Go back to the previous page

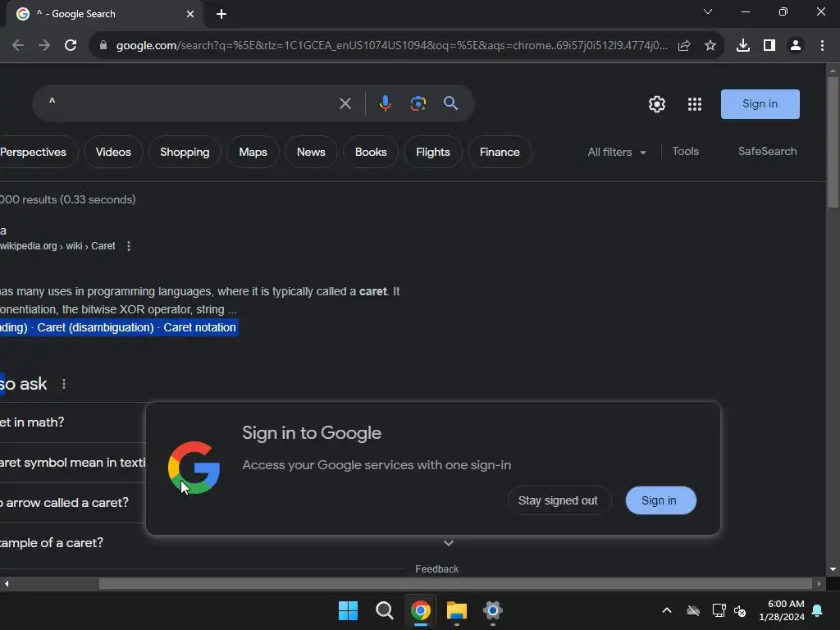click(18, 46)
